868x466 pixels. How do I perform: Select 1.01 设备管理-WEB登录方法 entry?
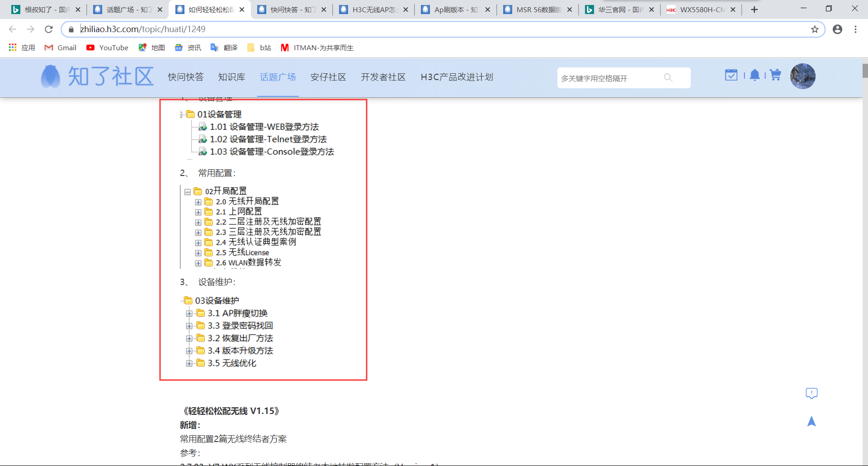coord(264,127)
